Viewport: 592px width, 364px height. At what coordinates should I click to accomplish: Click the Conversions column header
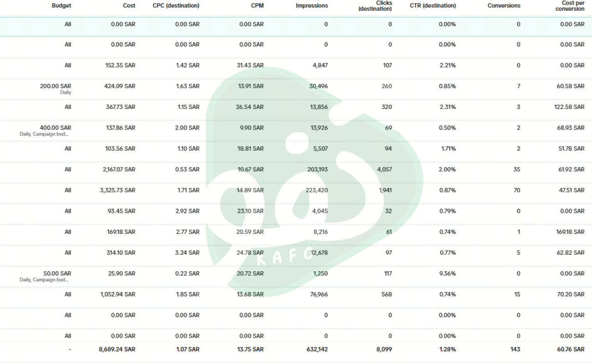pyautogui.click(x=504, y=6)
